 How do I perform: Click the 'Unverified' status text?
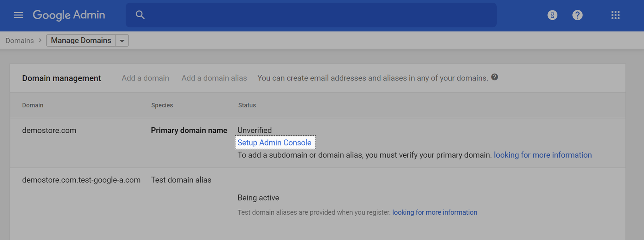[x=255, y=130]
